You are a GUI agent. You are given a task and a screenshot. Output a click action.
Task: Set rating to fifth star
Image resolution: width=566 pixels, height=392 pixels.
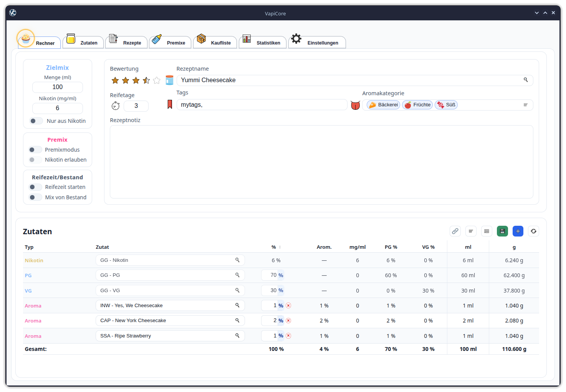pos(157,80)
